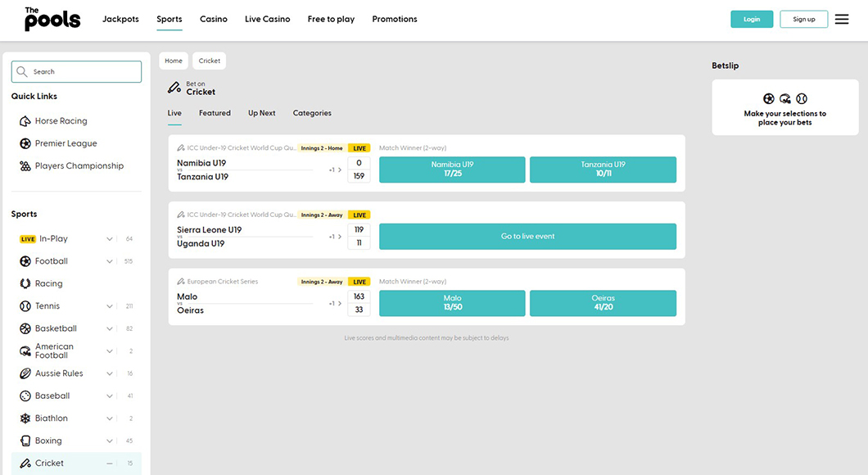Screen dimensions: 868x475
Task: Bet on Namibia U19 at 17/25
Action: [452, 170]
